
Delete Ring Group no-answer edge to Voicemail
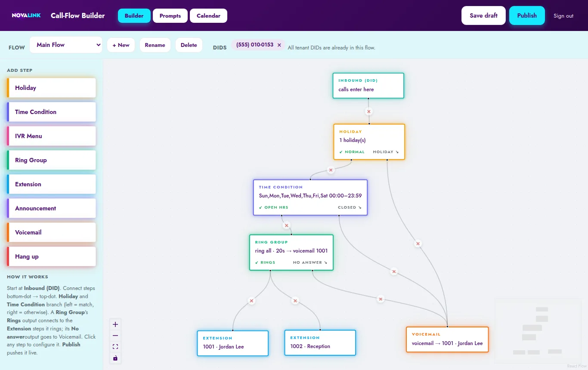(x=381, y=299)
